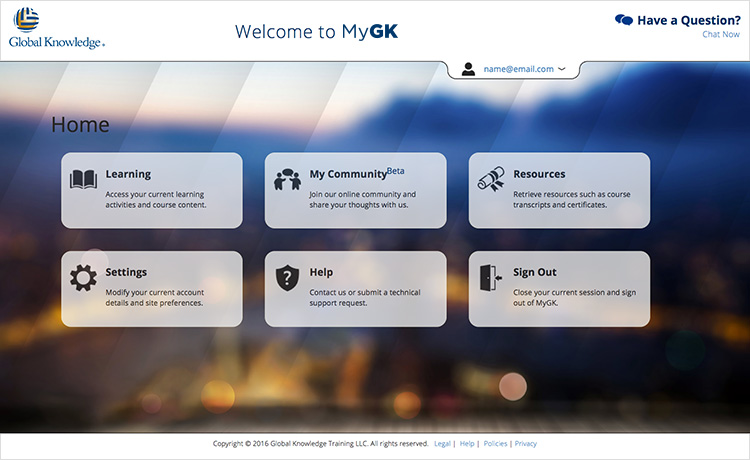Open the Learning heading
The width and height of the screenshot is (750, 460).
(x=128, y=174)
